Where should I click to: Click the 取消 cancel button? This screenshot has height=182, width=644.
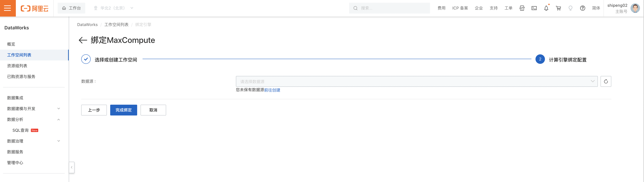(x=153, y=110)
